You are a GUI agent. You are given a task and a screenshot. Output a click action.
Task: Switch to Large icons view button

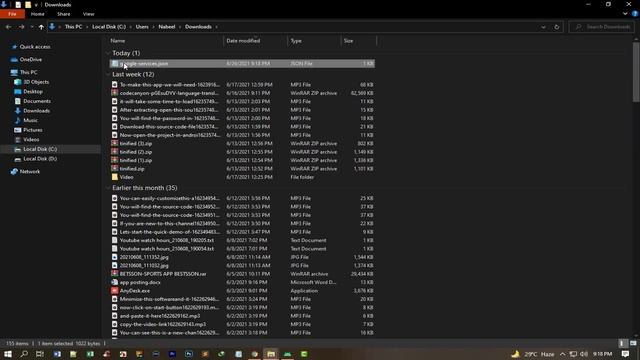633,343
